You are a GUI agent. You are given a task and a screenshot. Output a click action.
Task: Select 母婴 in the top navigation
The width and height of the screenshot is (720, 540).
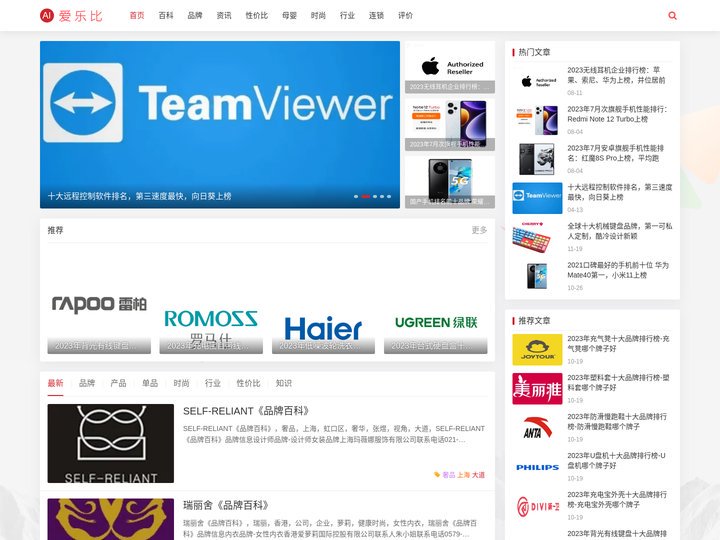[x=289, y=16]
